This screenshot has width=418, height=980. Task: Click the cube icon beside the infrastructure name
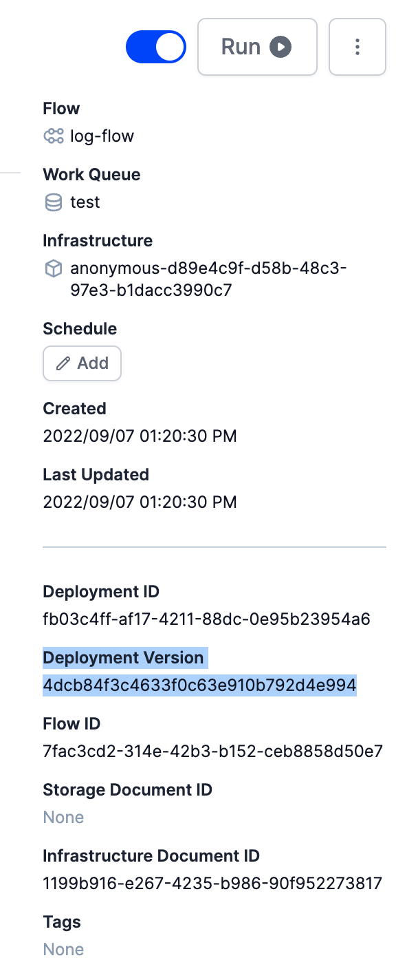(x=54, y=268)
